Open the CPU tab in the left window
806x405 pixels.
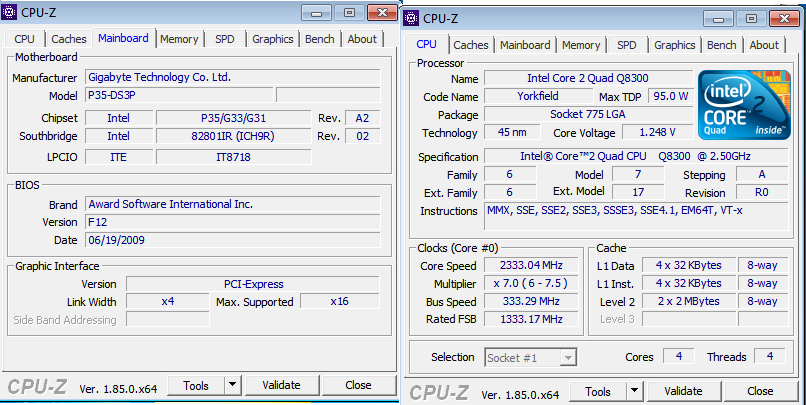point(24,39)
